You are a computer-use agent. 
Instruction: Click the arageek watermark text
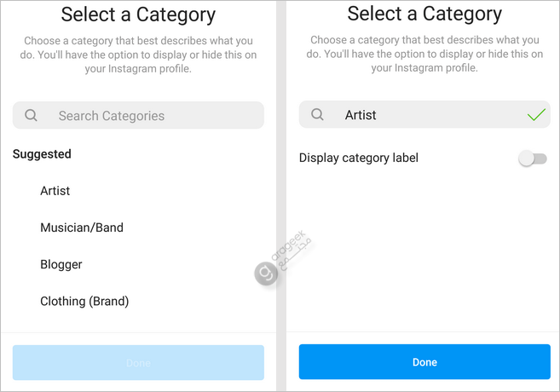[x=292, y=249]
